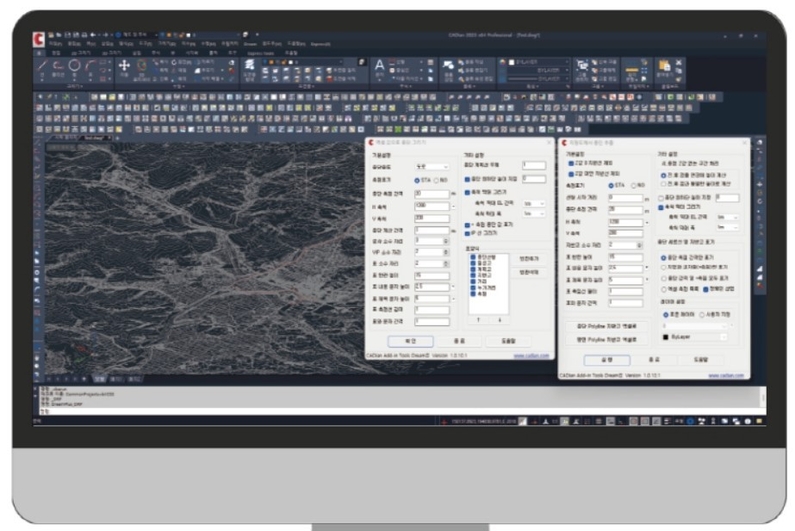Open the 파일(F) menu

[56, 44]
